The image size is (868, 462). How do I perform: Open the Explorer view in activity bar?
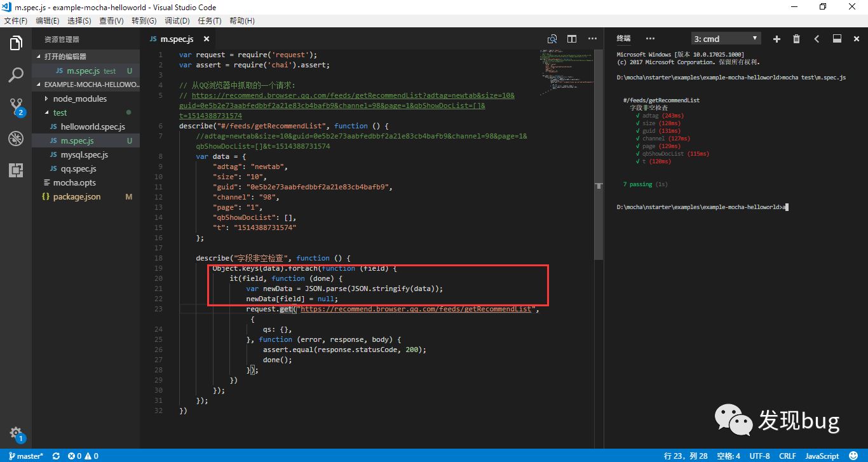pyautogui.click(x=16, y=44)
